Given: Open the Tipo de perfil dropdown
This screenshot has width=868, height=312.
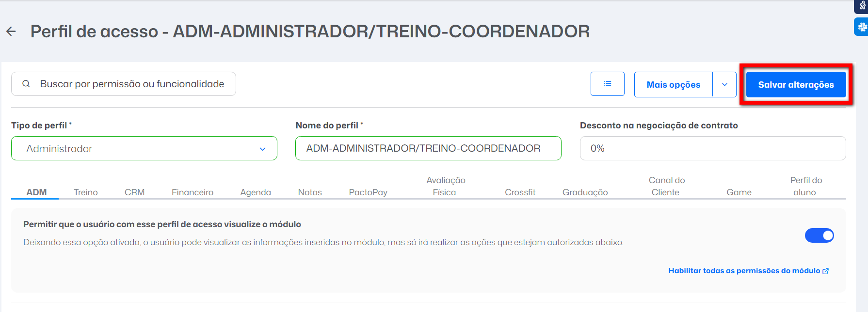Looking at the screenshot, I should (144, 148).
